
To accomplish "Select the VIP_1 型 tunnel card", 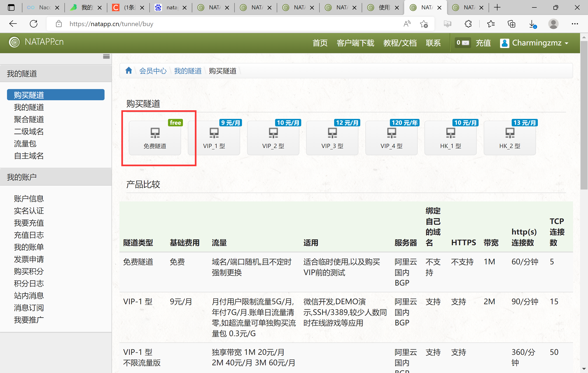I will 214,138.
